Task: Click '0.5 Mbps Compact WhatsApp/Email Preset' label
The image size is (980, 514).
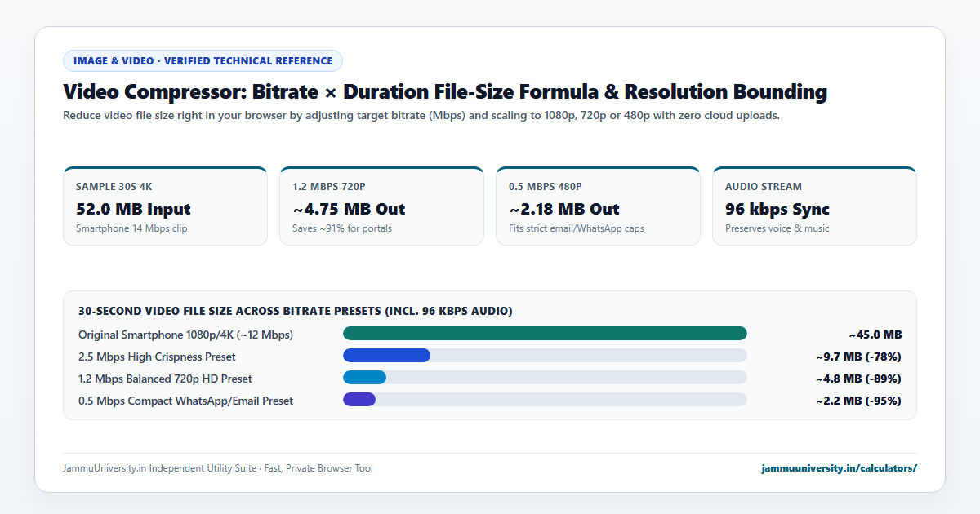Action: pyautogui.click(x=185, y=401)
